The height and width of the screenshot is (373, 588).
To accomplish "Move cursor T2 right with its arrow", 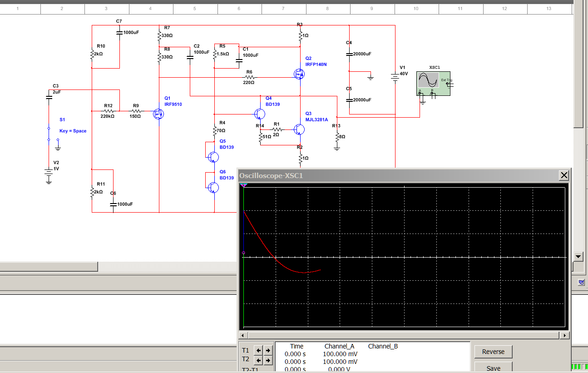I will (x=268, y=360).
